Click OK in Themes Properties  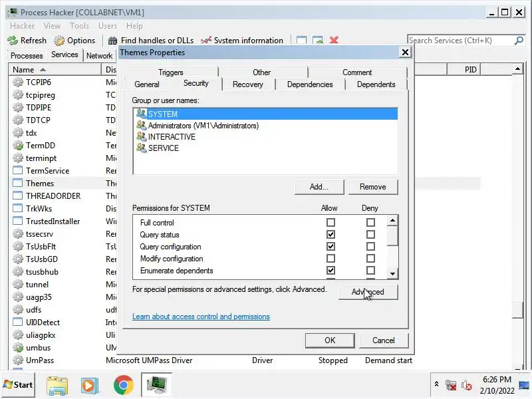coord(330,340)
